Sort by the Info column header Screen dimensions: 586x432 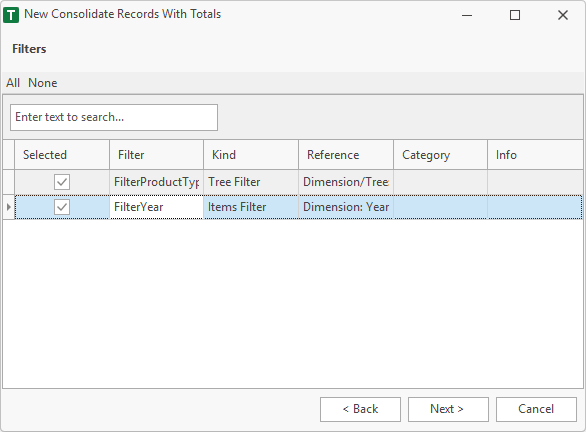coord(535,155)
